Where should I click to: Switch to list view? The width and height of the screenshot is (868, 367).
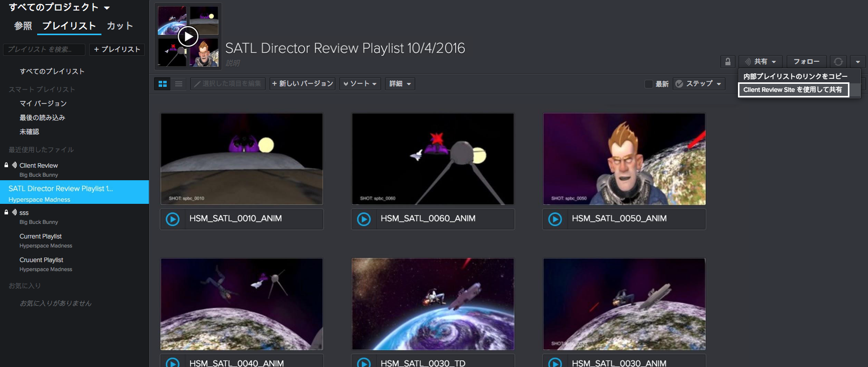[179, 84]
